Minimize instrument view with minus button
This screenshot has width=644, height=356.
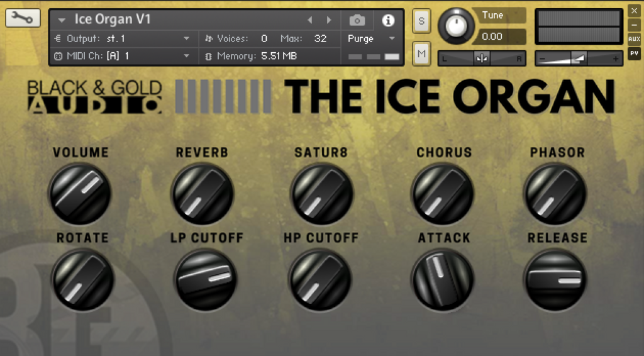click(634, 25)
